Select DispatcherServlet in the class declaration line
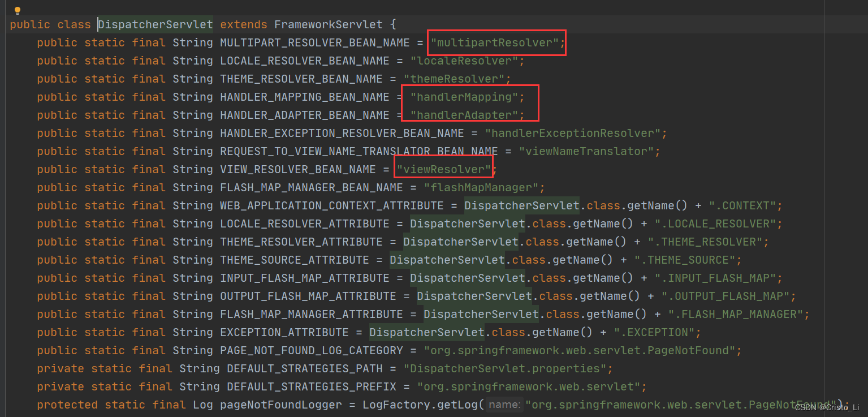This screenshot has width=868, height=417. tap(156, 24)
